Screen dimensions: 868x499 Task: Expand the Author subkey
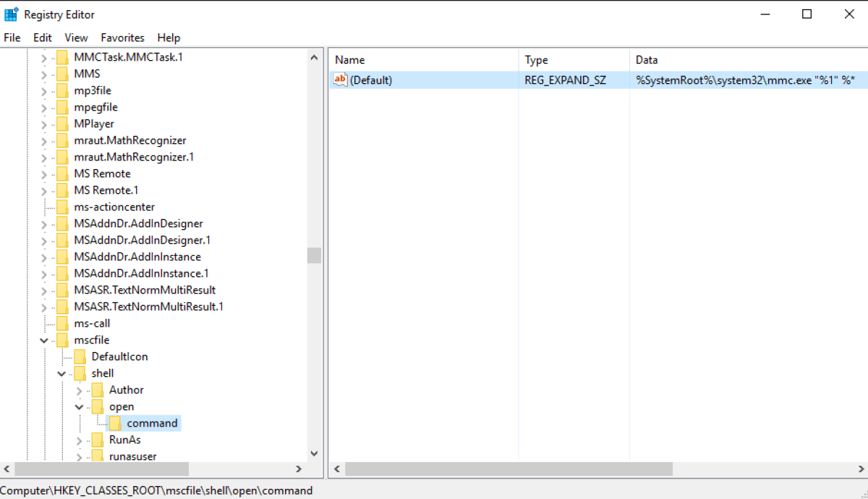coord(80,391)
